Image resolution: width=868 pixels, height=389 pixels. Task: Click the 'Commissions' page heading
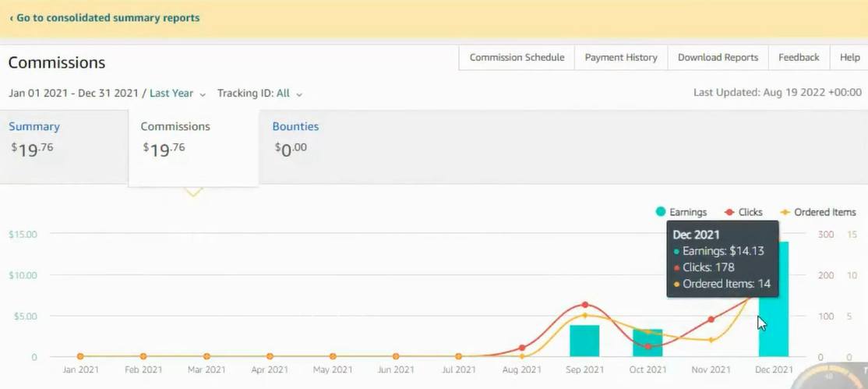tap(56, 62)
